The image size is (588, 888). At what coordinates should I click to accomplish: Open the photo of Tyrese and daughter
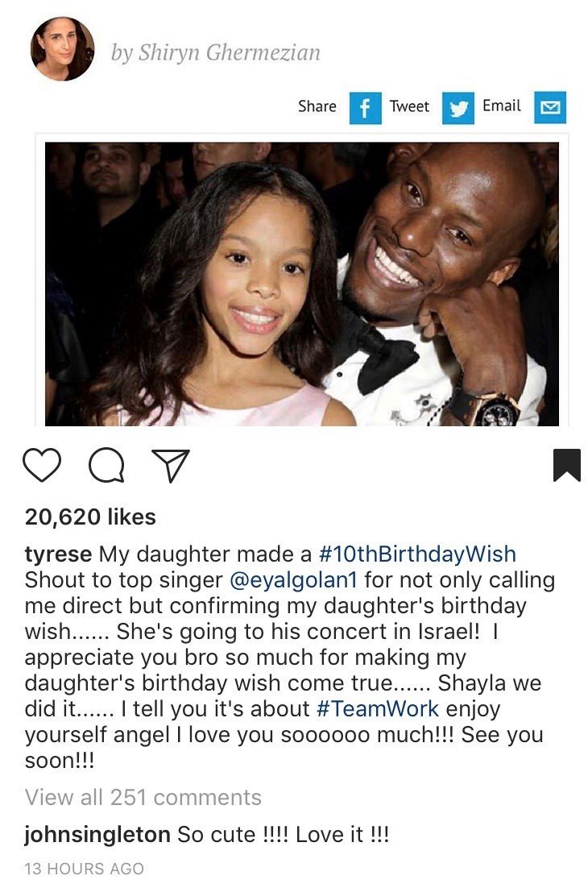pyautogui.click(x=302, y=284)
